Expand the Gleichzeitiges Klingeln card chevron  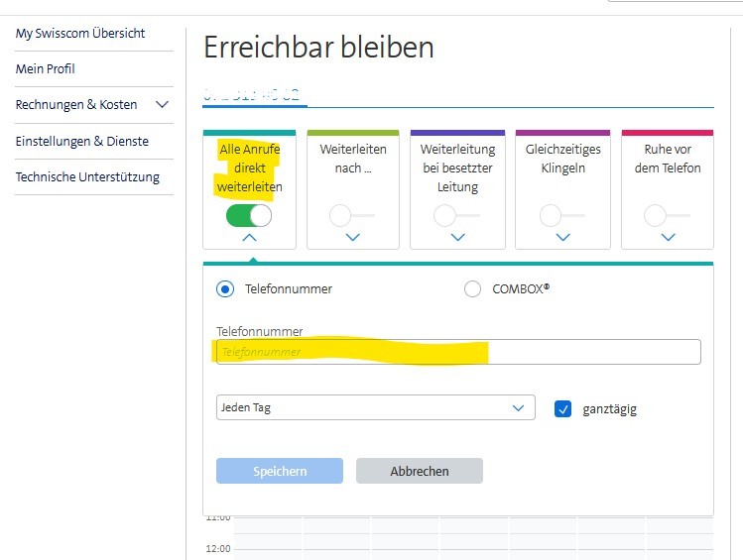click(562, 237)
